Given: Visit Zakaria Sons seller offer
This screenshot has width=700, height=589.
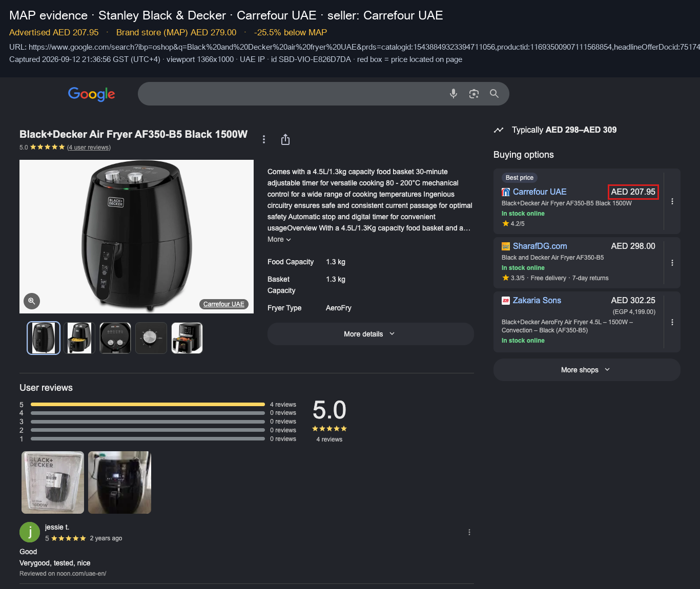Looking at the screenshot, I should (x=537, y=300).
